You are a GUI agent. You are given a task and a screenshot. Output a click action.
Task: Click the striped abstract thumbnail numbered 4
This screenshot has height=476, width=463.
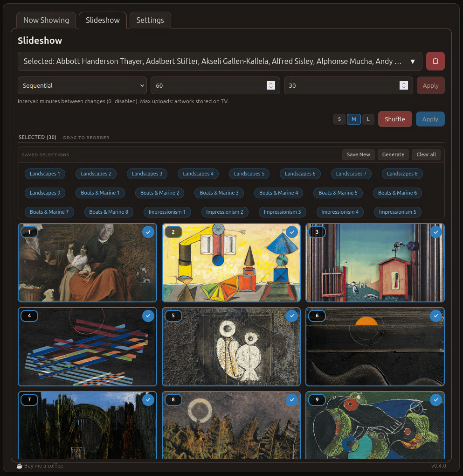(87, 347)
